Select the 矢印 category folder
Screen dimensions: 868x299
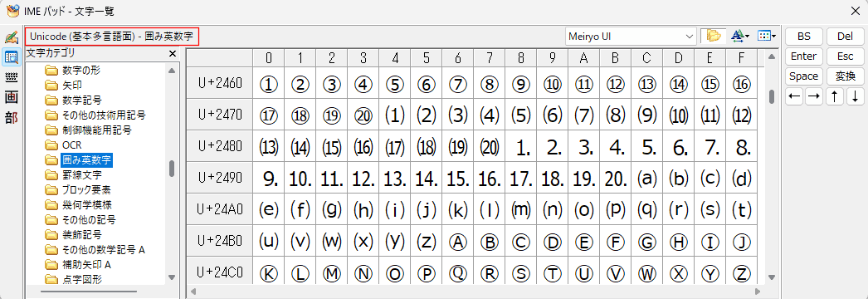[x=64, y=86]
